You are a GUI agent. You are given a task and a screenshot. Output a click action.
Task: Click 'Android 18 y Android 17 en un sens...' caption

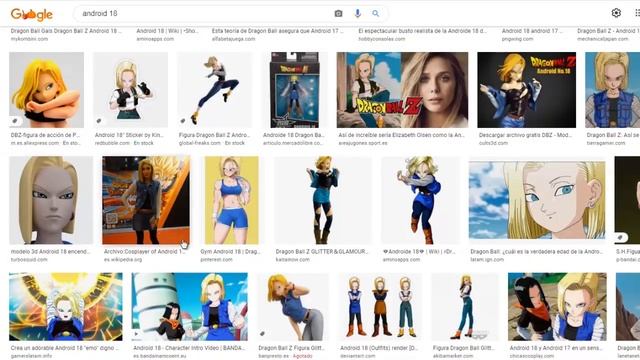(x=557, y=348)
